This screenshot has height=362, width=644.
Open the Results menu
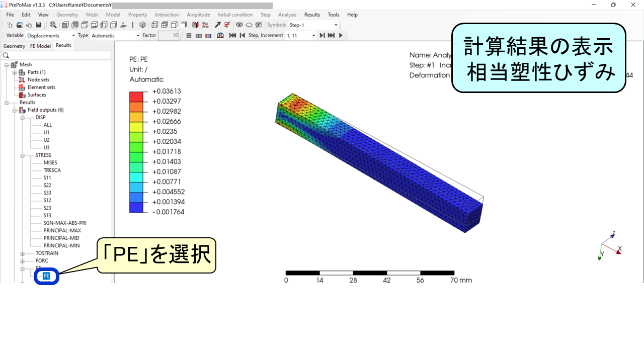312,15
